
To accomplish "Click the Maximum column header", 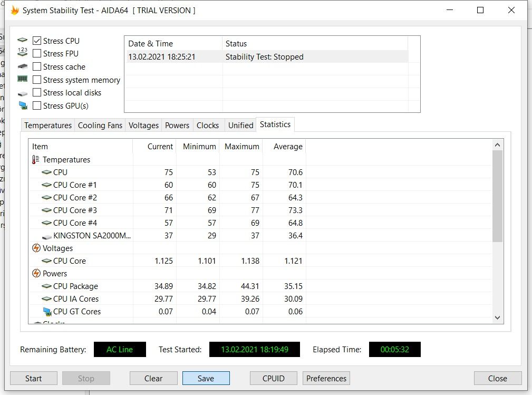I will (241, 147).
